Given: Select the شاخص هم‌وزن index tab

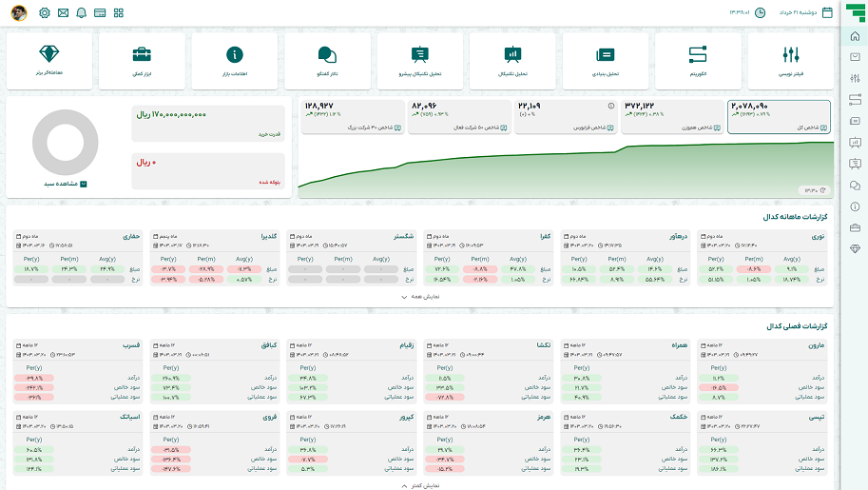Looking at the screenshot, I should 672,116.
